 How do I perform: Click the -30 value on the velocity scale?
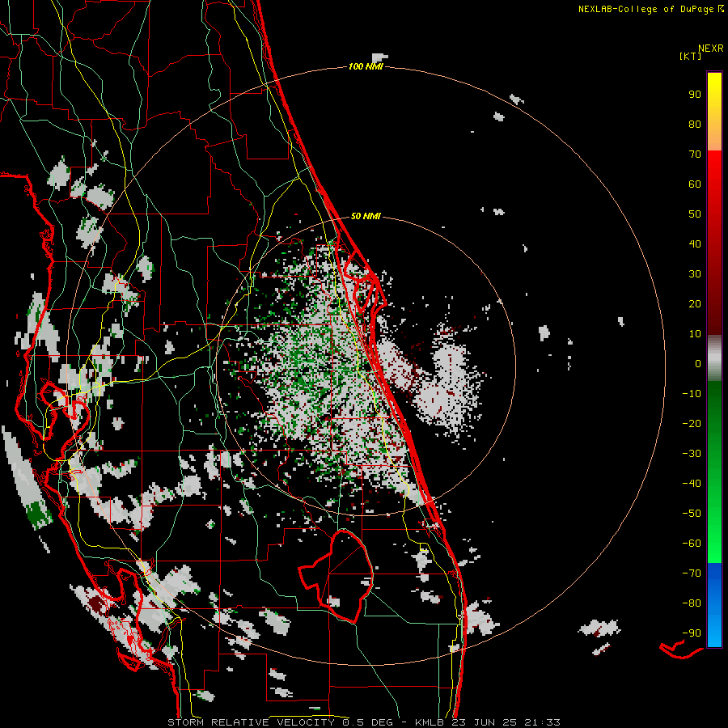coord(692,454)
